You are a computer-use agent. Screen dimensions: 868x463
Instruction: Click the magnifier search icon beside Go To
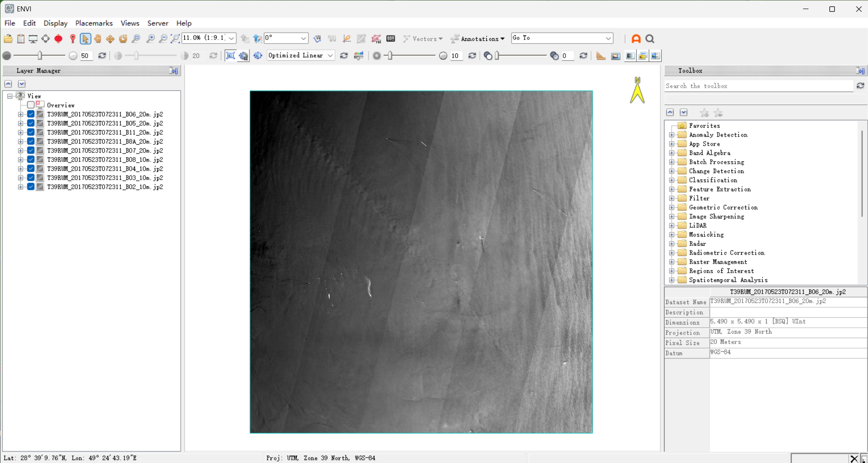(x=650, y=39)
